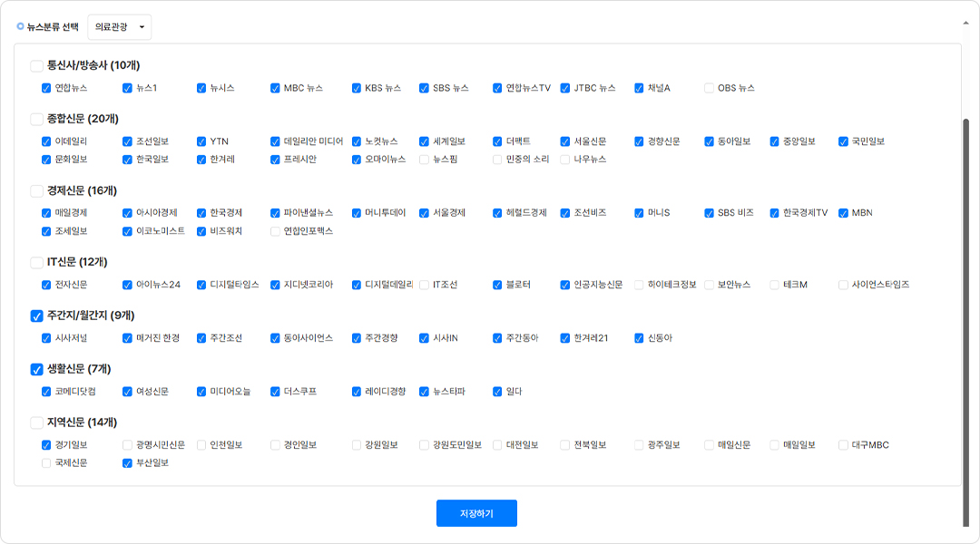The height and width of the screenshot is (544, 980).
Task: Check the 연합인포맥스 option
Action: click(x=275, y=231)
